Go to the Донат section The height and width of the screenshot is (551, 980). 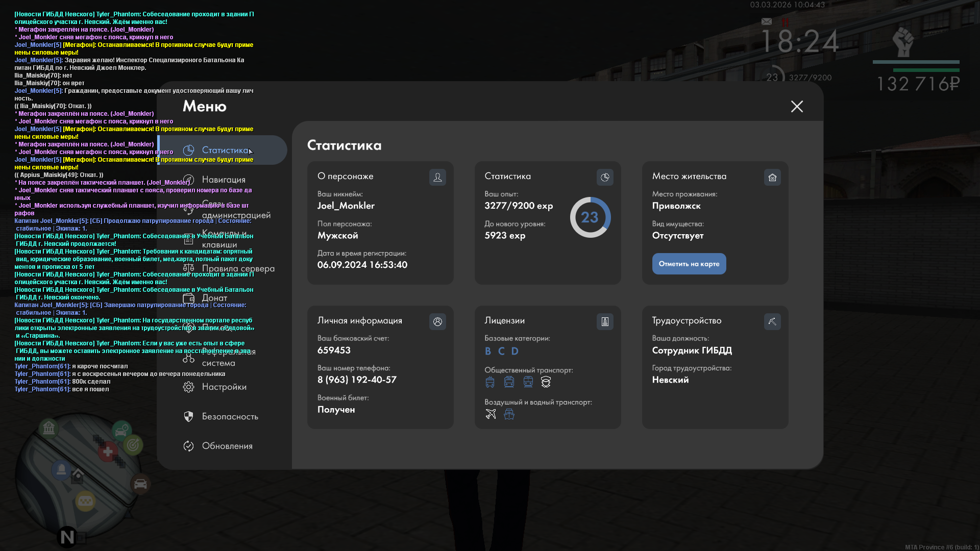pos(214,298)
